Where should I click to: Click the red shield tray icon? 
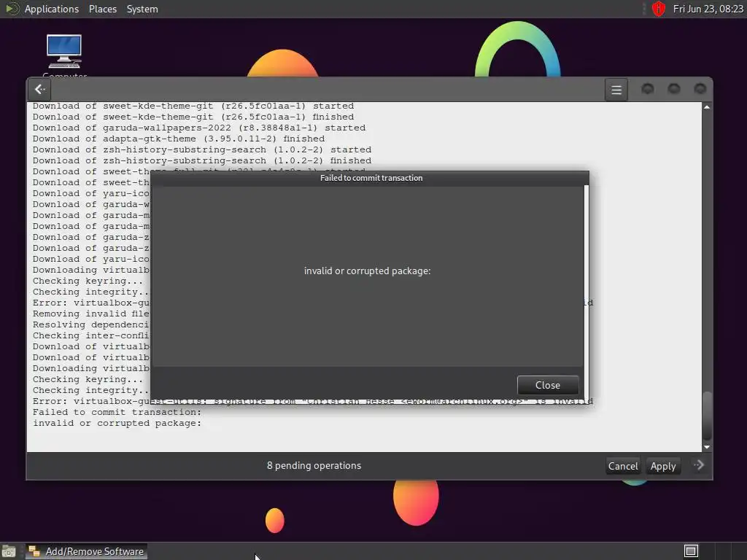(x=659, y=9)
